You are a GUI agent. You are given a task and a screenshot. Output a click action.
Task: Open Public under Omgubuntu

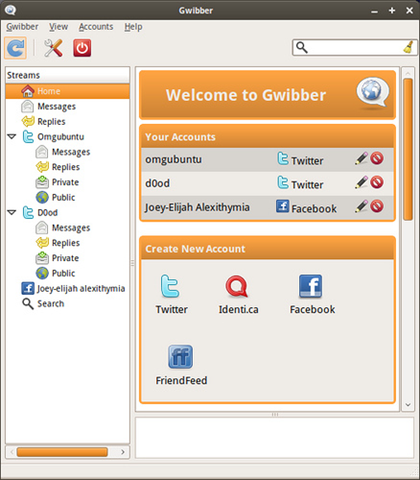point(55,197)
